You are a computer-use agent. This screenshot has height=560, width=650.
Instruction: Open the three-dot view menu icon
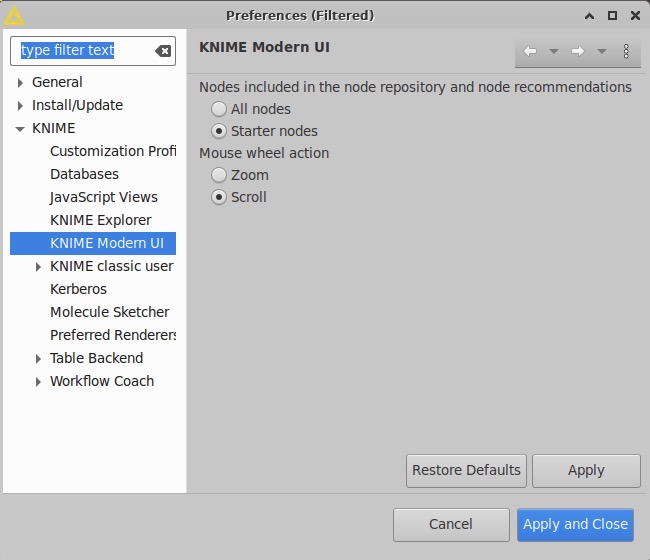coord(626,51)
